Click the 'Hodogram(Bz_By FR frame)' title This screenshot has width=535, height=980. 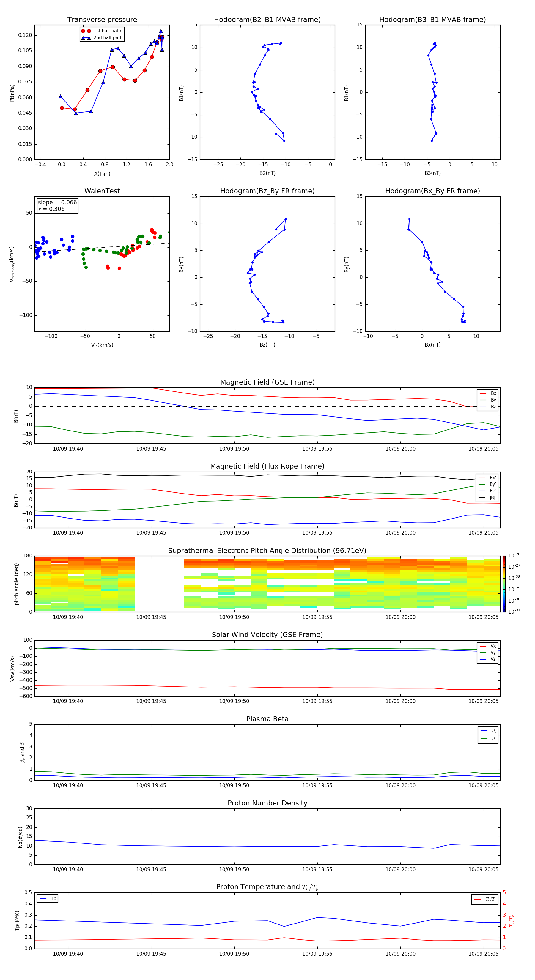click(267, 191)
